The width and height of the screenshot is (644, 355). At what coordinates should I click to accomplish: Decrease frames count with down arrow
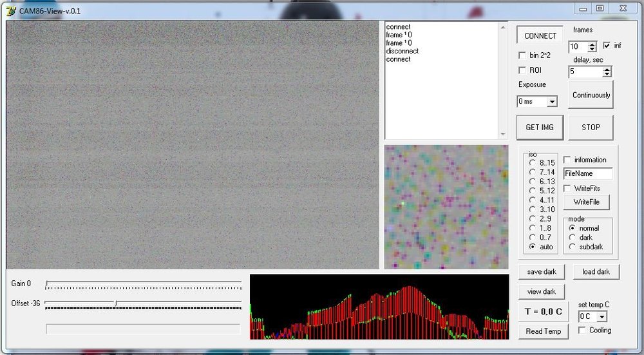point(592,50)
